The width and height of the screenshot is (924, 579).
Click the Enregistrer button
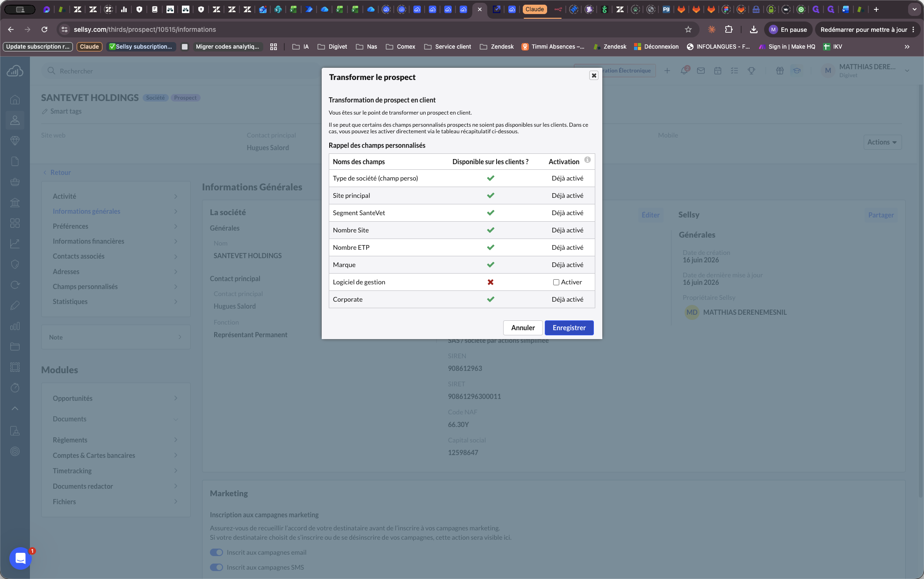pyautogui.click(x=569, y=328)
